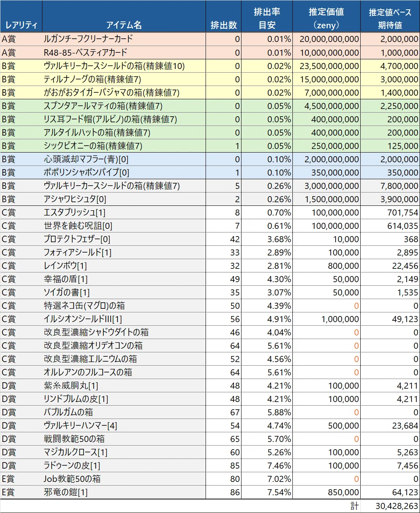Image resolution: width=420 pixels, height=513 pixels.
Task: Select エスタブリッシュ[1] cell
Action: [x=124, y=212]
